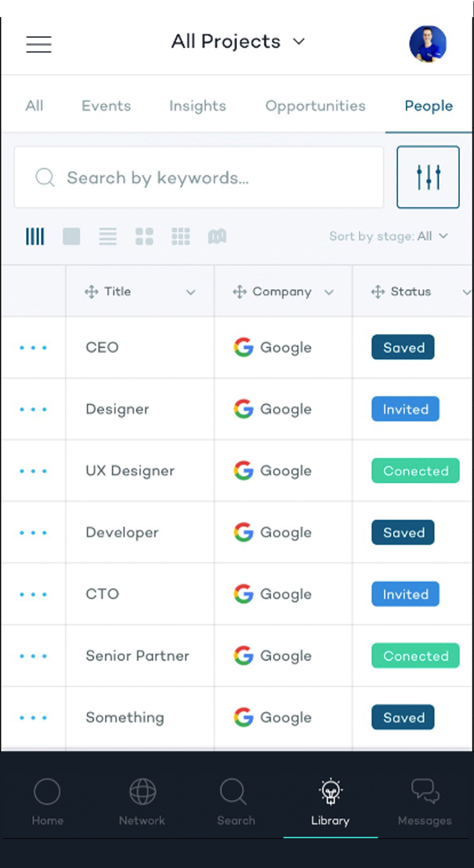
Task: Open the user profile avatar
Action: [x=428, y=44]
